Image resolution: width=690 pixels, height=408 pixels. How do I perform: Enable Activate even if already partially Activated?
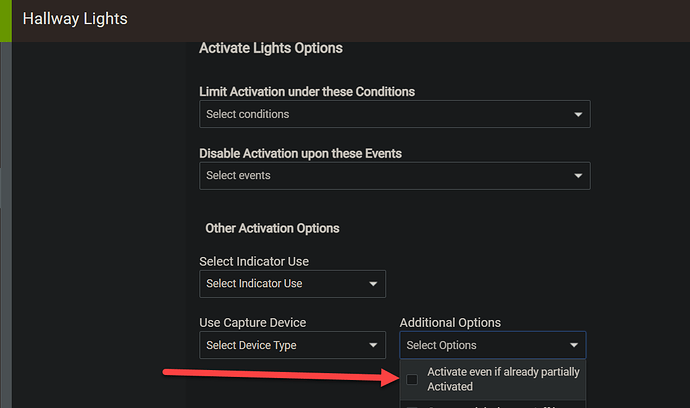(412, 380)
